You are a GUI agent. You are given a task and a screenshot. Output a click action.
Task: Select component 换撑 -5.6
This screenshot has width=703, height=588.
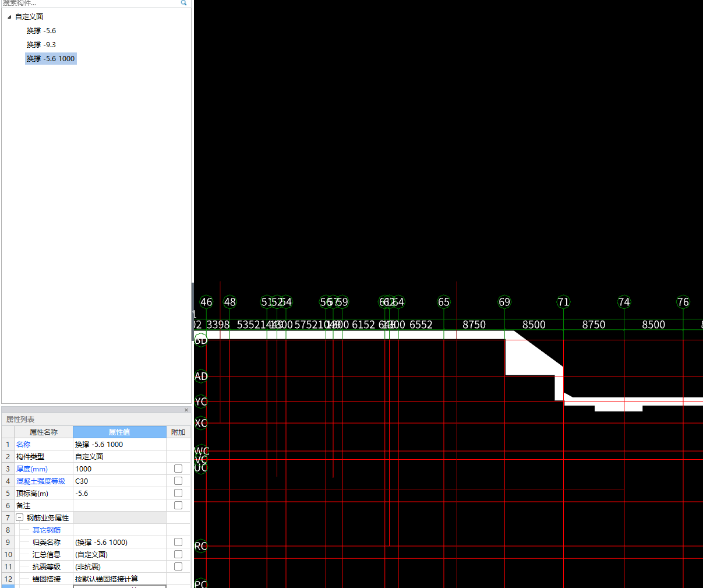pyautogui.click(x=41, y=31)
